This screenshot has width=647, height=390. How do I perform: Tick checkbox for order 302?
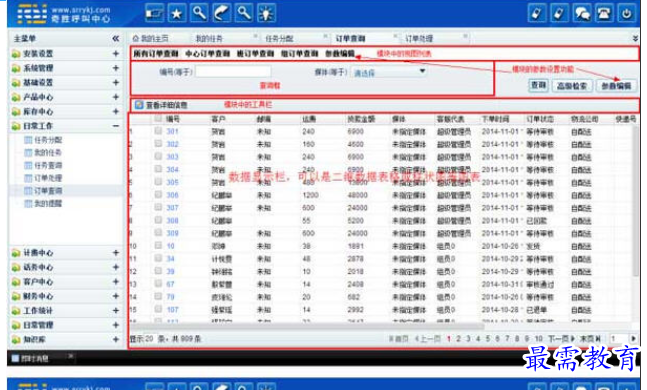(158, 144)
